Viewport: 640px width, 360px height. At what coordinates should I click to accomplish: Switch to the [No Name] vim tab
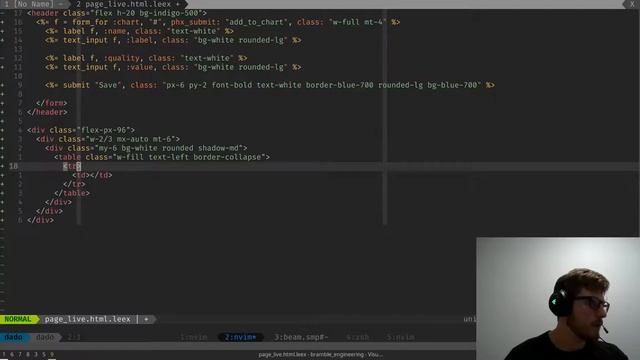pyautogui.click(x=33, y=4)
